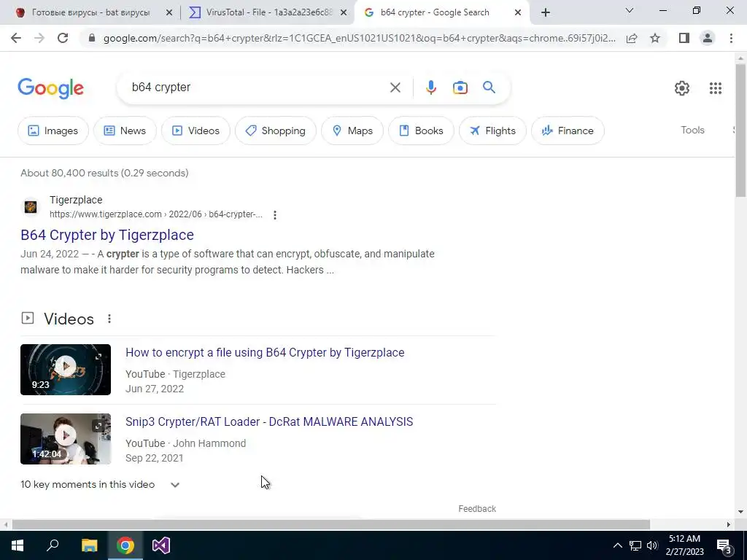Filter results by News
The image size is (747, 560).
click(125, 131)
